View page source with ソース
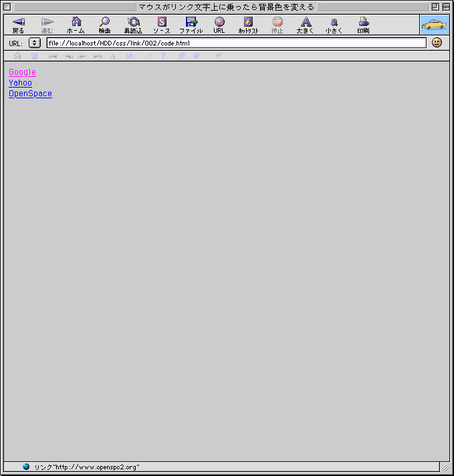The image size is (454, 476). click(x=162, y=25)
